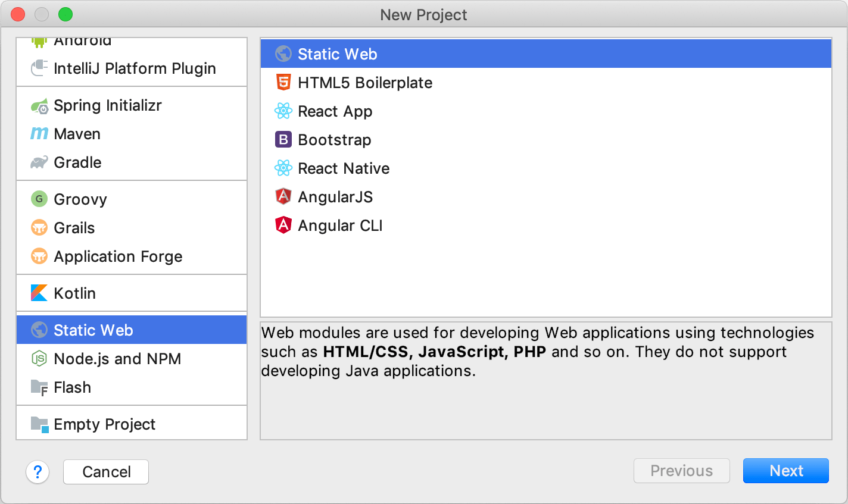This screenshot has width=848, height=504.
Task: Click the Gradle elephant icon
Action: (x=39, y=162)
